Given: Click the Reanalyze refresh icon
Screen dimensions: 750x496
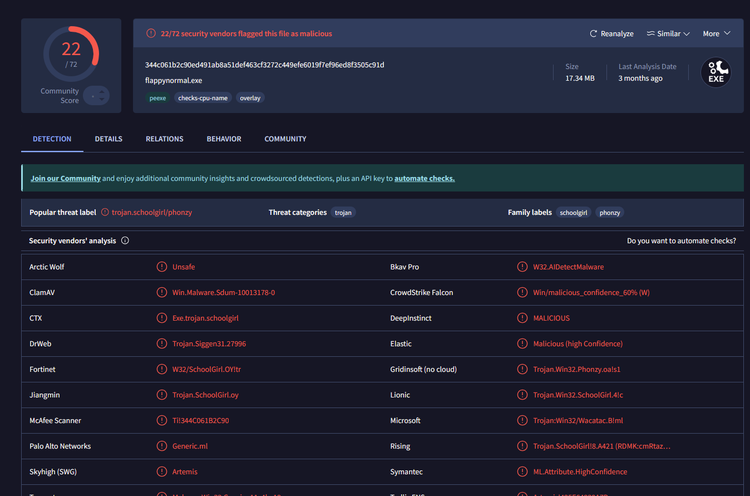Looking at the screenshot, I should [593, 33].
